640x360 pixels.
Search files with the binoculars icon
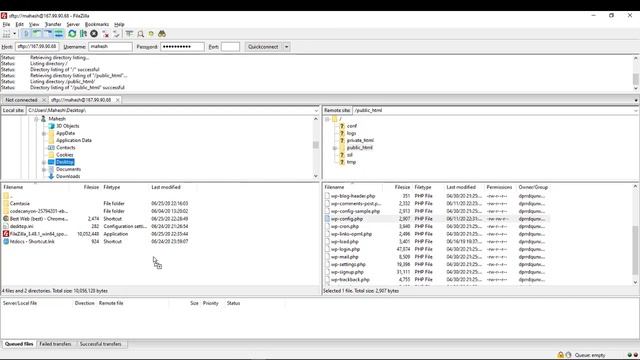point(162,34)
